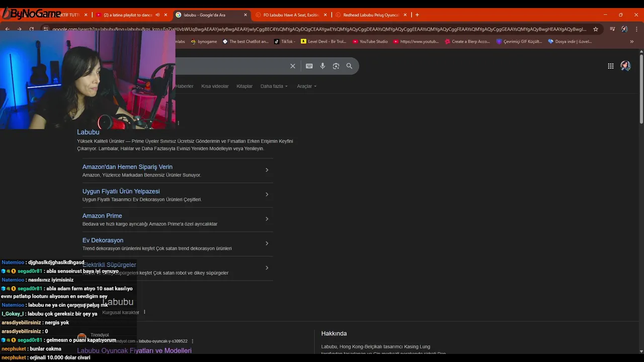Expand chevron on the Amazon Prime row
The height and width of the screenshot is (362, 644).
(x=267, y=219)
